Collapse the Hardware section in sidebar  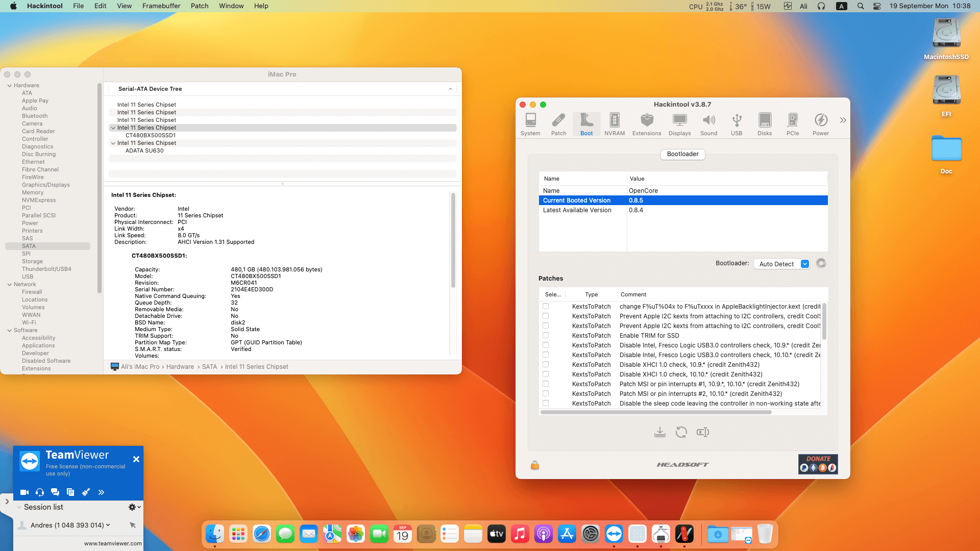[10, 85]
